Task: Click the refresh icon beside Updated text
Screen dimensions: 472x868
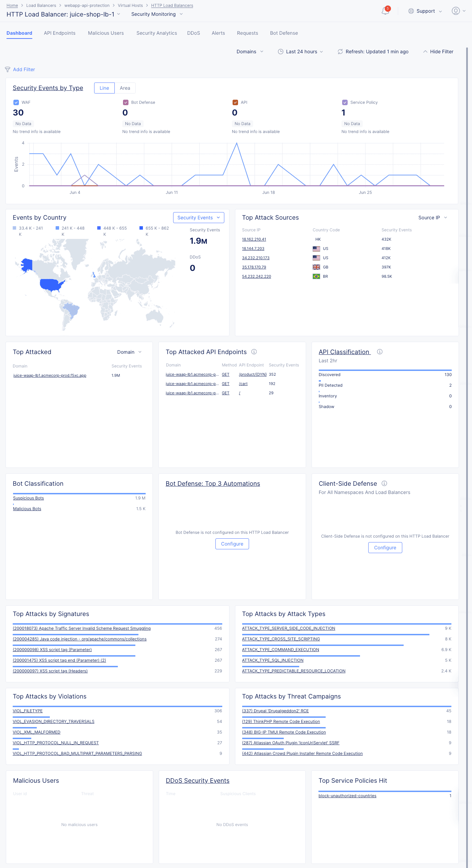Action: (340, 52)
